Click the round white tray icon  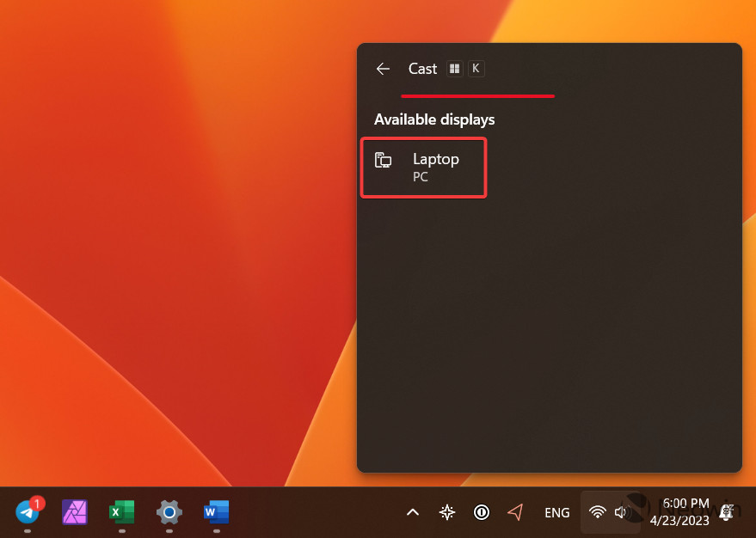[x=482, y=513]
